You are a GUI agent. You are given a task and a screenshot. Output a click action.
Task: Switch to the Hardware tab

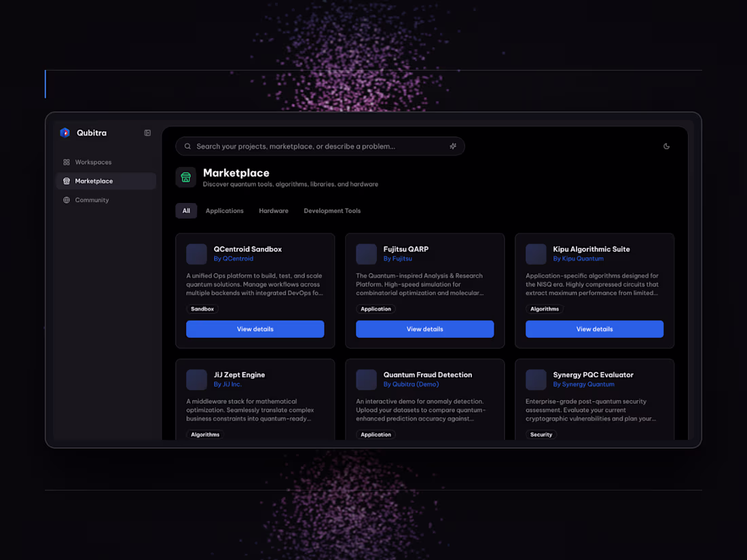(x=274, y=210)
